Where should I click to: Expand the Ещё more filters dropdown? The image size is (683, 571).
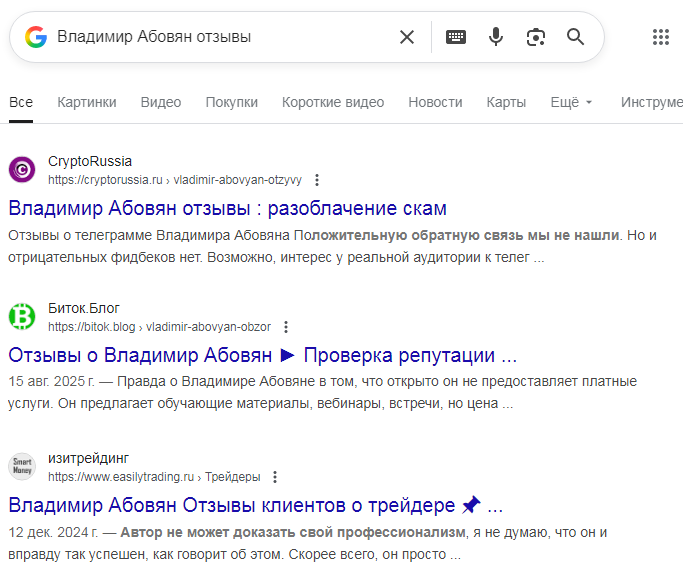(571, 102)
